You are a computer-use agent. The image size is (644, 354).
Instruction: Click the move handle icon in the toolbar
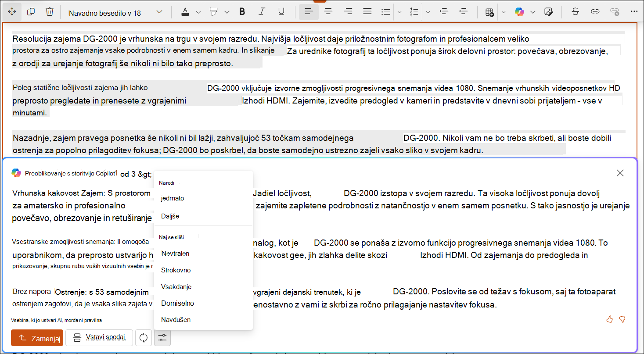pyautogui.click(x=12, y=12)
